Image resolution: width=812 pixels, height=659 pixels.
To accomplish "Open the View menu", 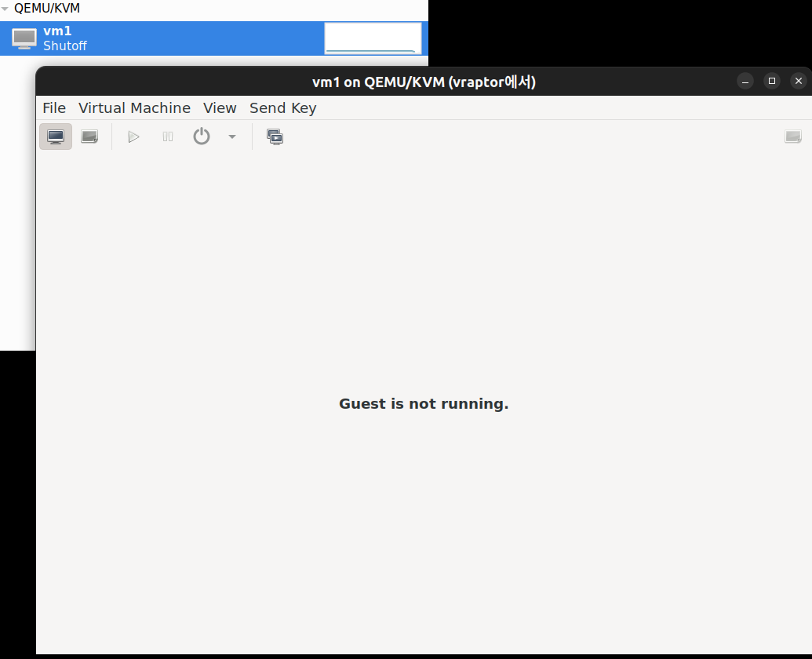I will [220, 107].
